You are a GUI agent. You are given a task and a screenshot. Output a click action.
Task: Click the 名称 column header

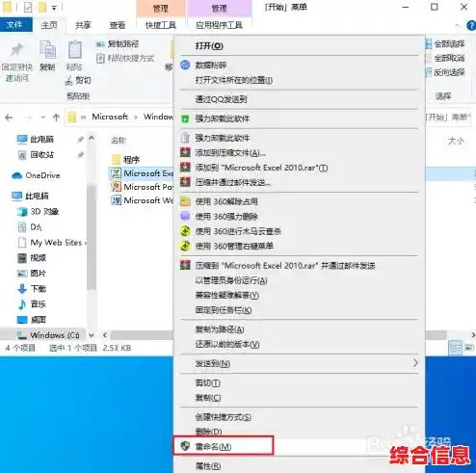[x=119, y=141]
